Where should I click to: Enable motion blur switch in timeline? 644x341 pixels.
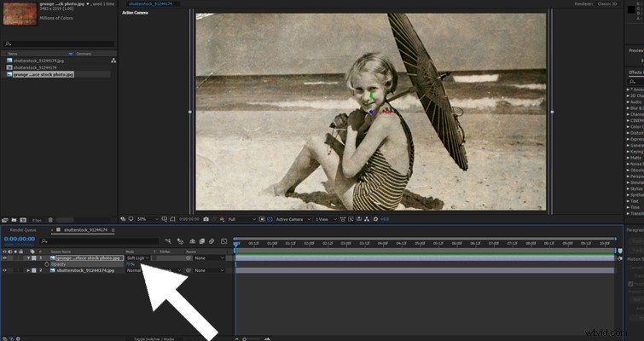tap(212, 241)
